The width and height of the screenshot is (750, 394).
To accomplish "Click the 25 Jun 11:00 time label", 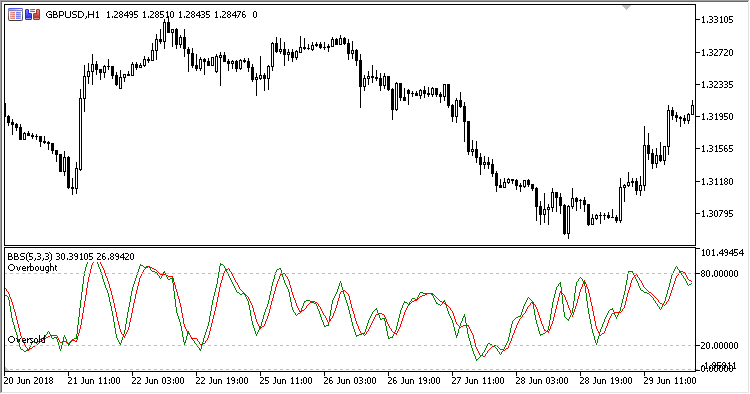I will tap(286, 381).
